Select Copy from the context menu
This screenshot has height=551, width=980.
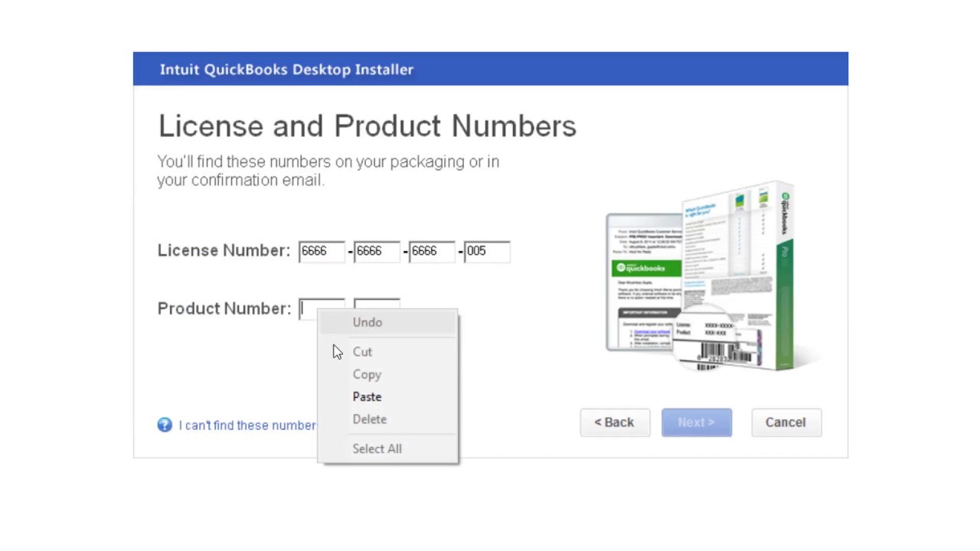388,374
